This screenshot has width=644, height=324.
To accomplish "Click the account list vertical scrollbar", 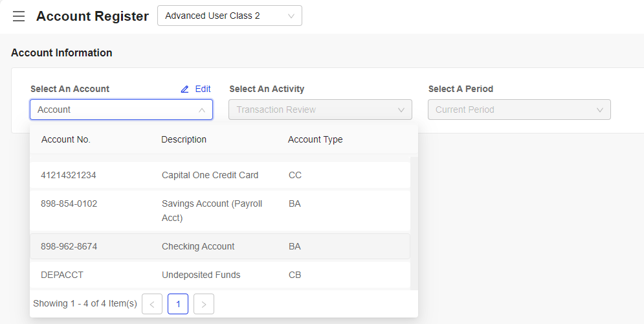I will [414, 224].
